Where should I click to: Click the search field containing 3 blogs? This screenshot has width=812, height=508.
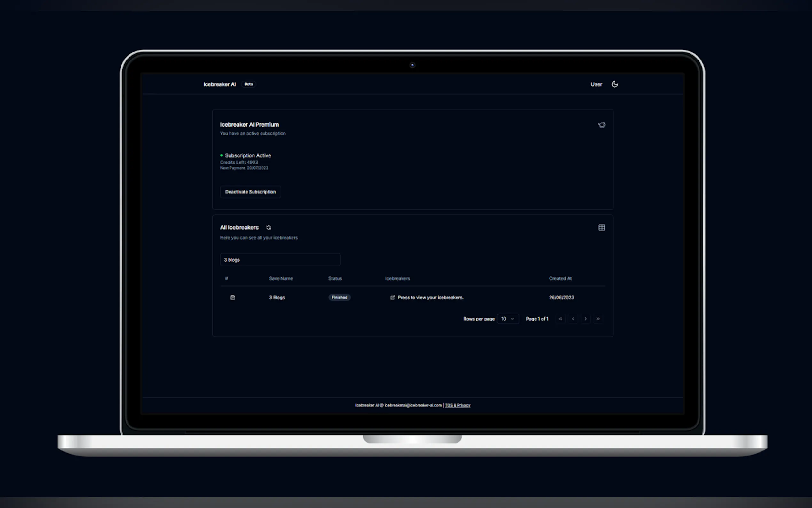click(280, 260)
